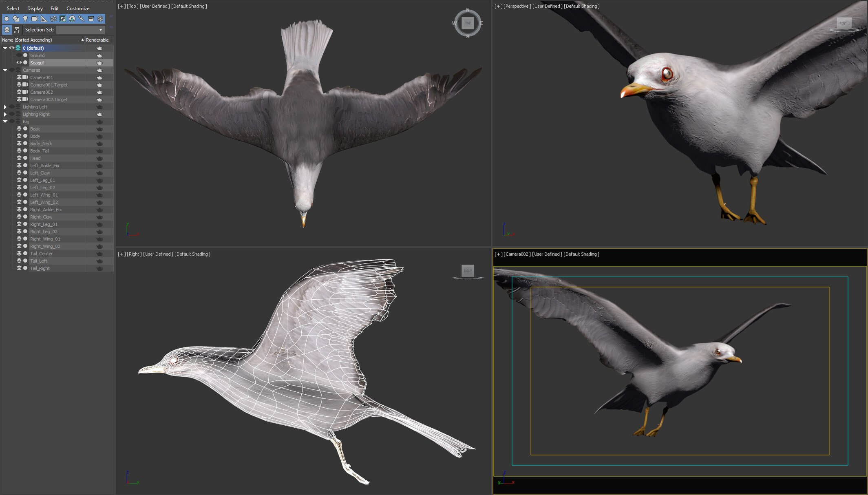The height and width of the screenshot is (495, 868).
Task: Expand the Lighting Left layer
Action: click(5, 107)
